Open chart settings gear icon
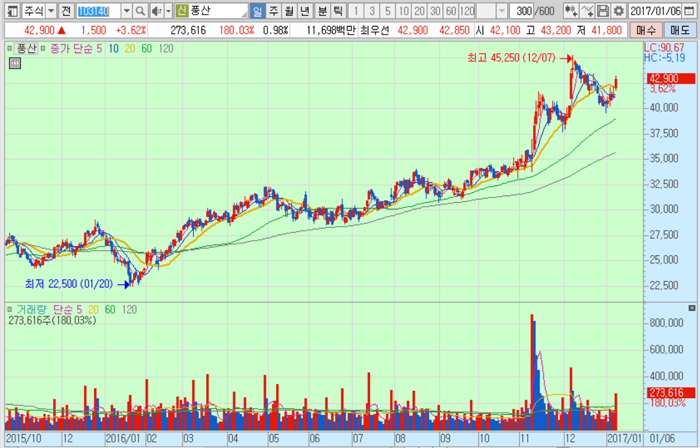 621,10
